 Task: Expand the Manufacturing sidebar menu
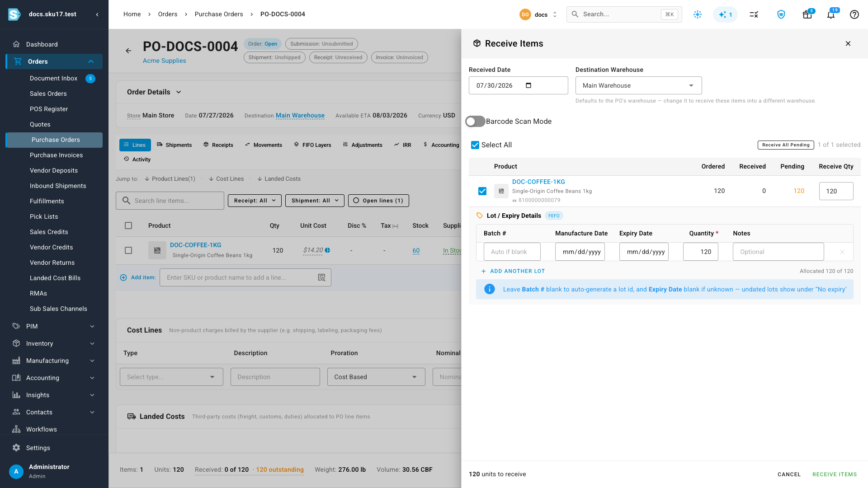click(54, 361)
